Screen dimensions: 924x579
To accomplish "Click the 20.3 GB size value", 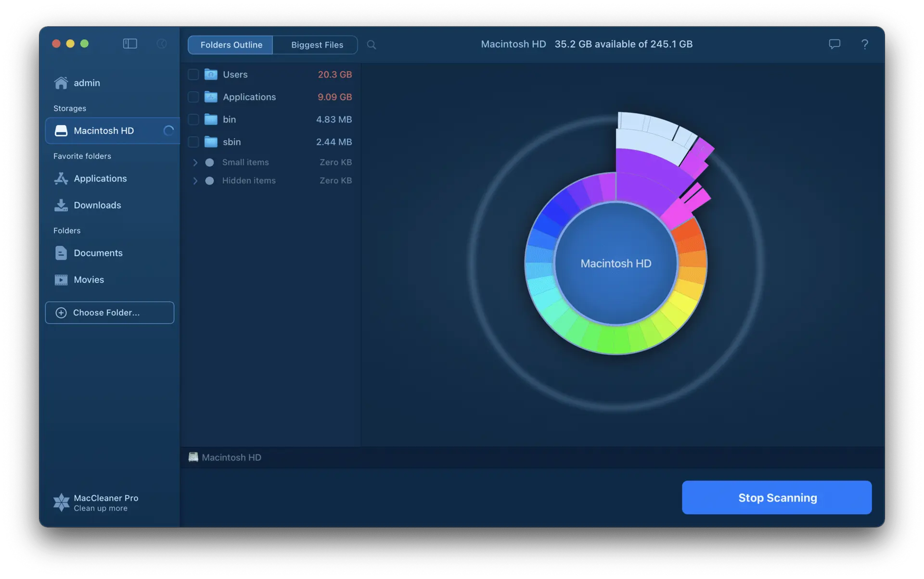I will (335, 75).
